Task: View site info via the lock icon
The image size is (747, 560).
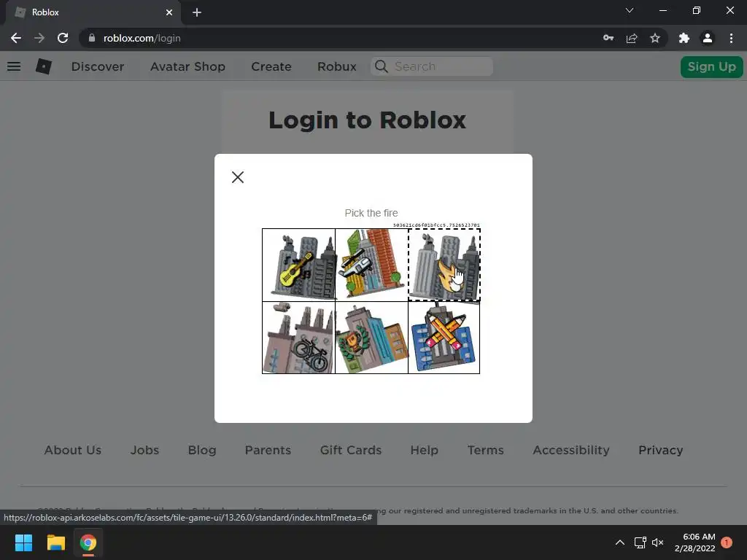Action: (x=92, y=38)
